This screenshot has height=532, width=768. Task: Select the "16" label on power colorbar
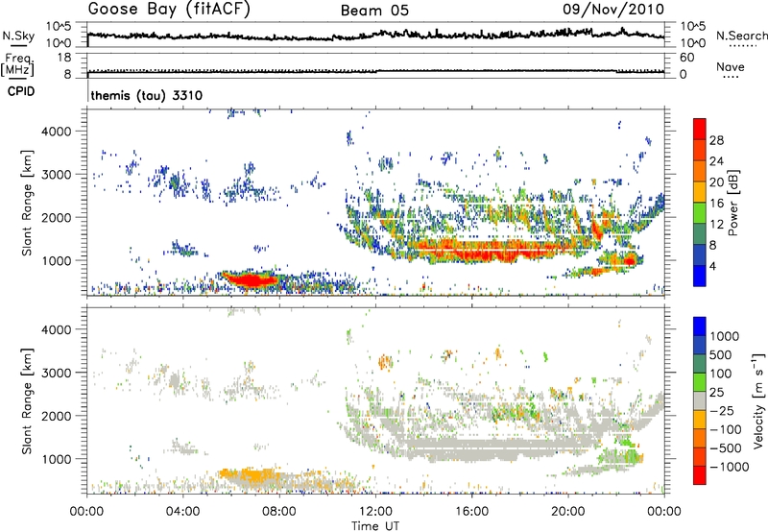coord(715,204)
